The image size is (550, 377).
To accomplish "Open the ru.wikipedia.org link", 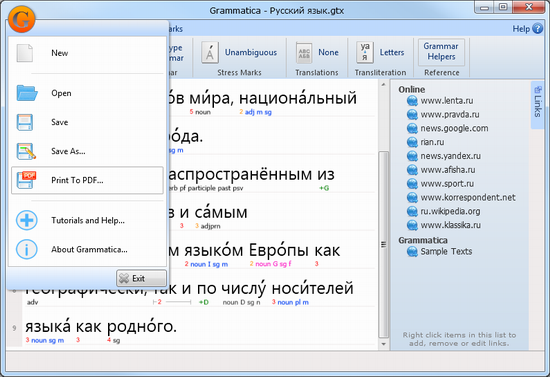I will point(450,211).
